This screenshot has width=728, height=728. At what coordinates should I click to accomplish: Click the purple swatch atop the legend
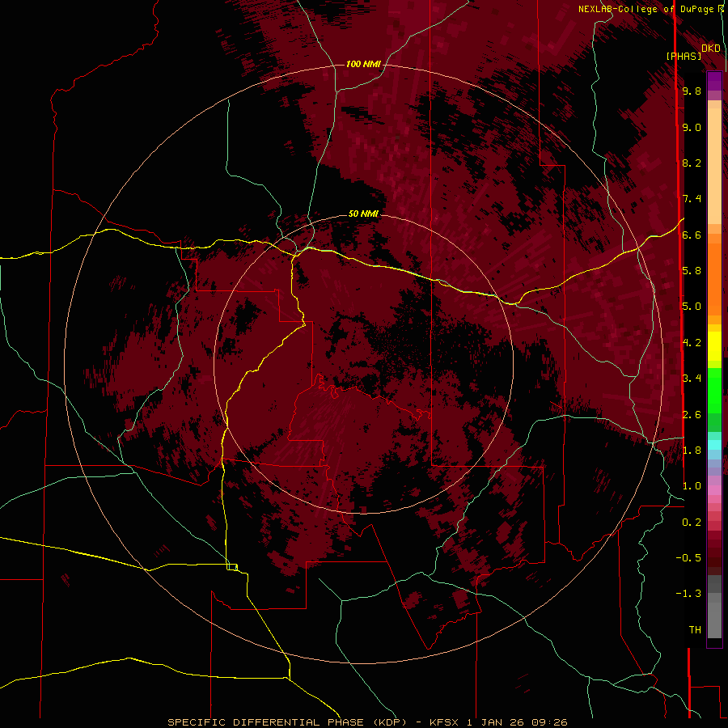click(x=714, y=81)
